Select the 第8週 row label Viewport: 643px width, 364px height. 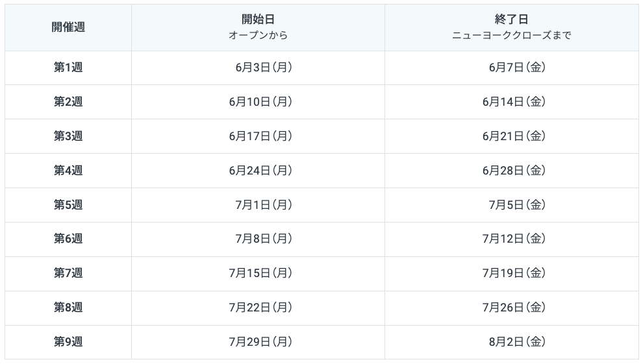pos(68,308)
